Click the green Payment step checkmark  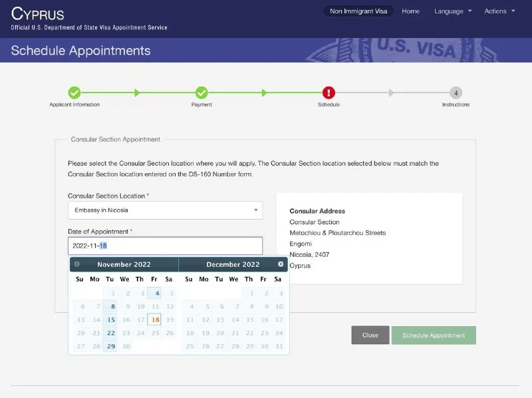201,93
